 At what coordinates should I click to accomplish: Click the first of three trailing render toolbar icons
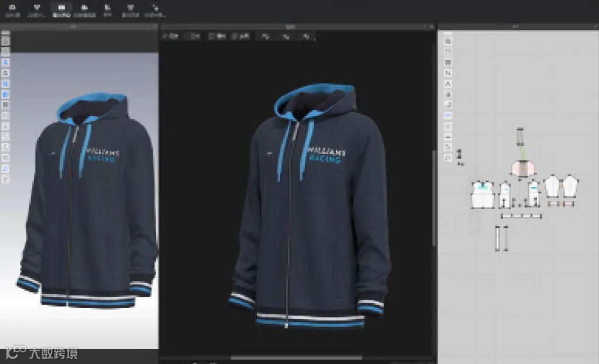tap(266, 36)
